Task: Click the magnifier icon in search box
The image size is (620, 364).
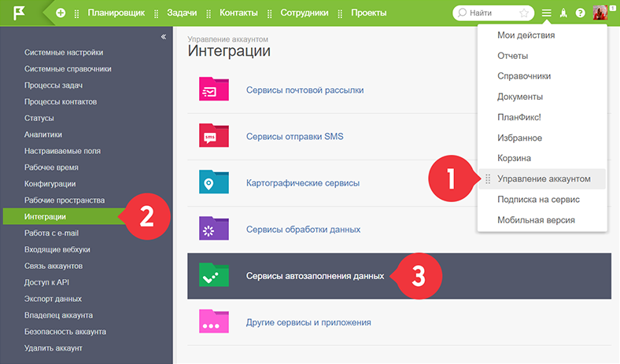Action: (x=462, y=13)
